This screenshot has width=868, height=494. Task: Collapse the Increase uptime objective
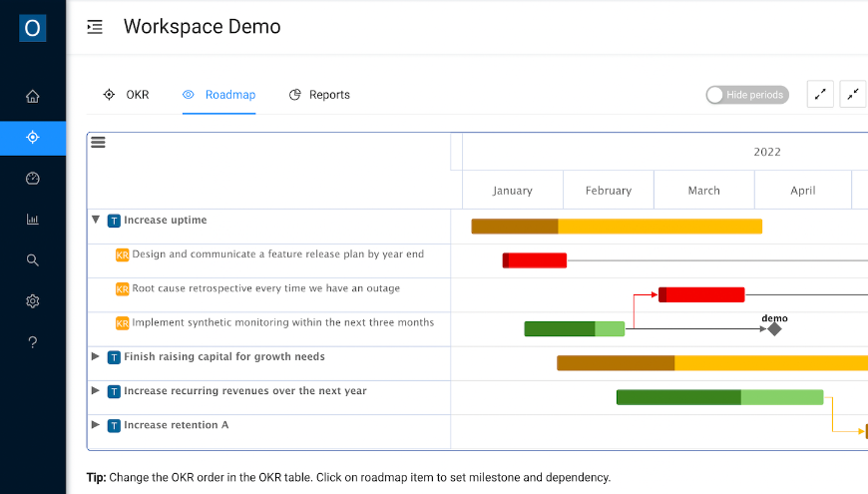(96, 220)
